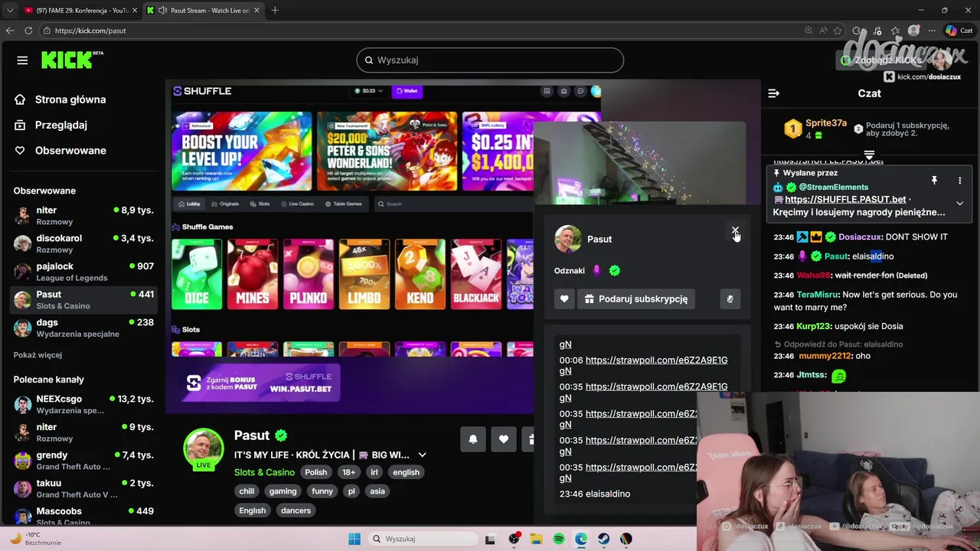980x551 pixels.
Task: Click Podaruj subskrypcję button
Action: coord(636,299)
